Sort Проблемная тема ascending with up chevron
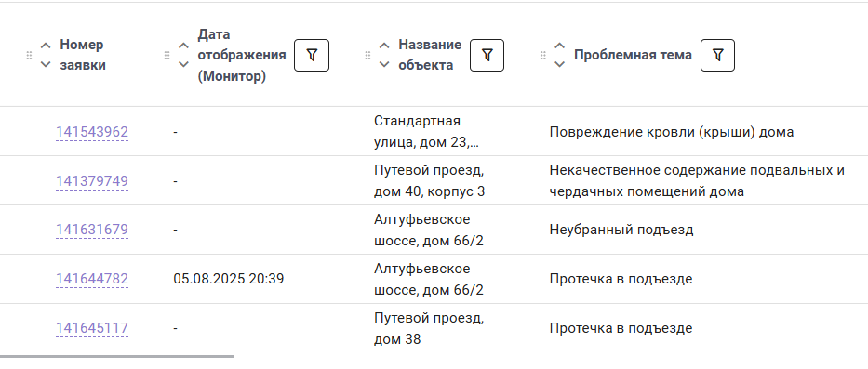868x369 pixels. point(560,46)
